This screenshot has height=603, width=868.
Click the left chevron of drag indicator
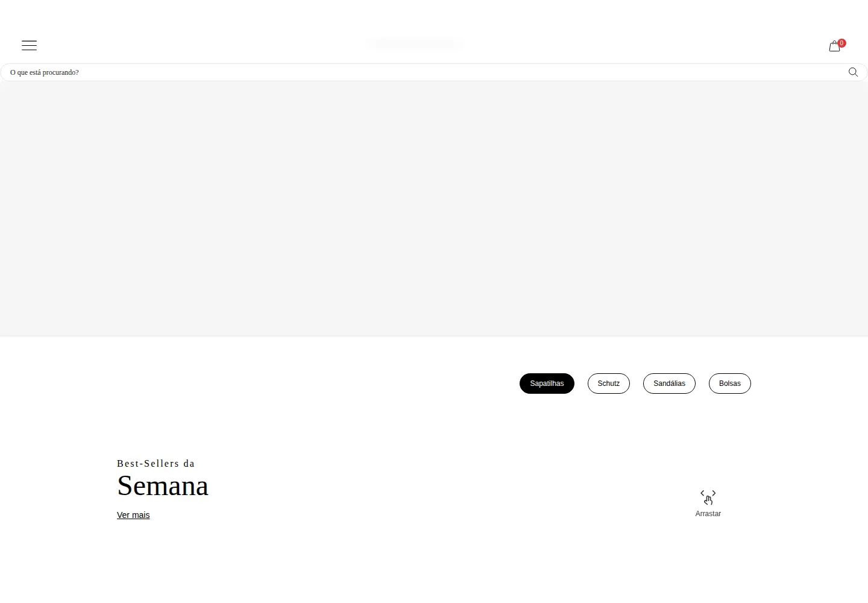(x=702, y=493)
